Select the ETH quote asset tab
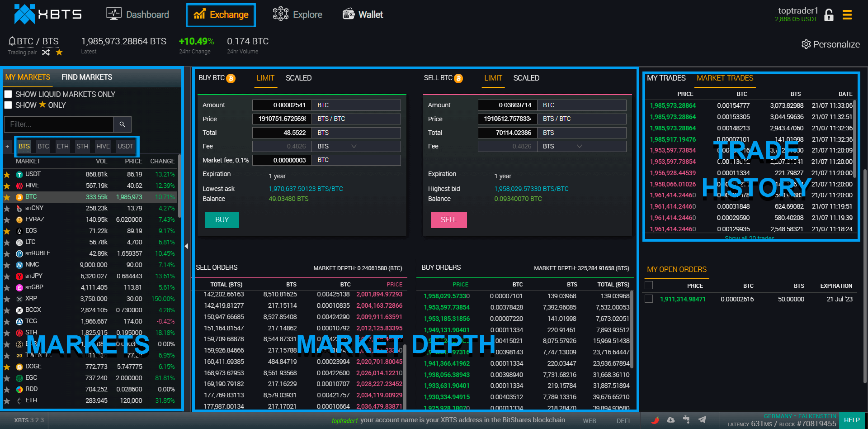 (x=63, y=146)
